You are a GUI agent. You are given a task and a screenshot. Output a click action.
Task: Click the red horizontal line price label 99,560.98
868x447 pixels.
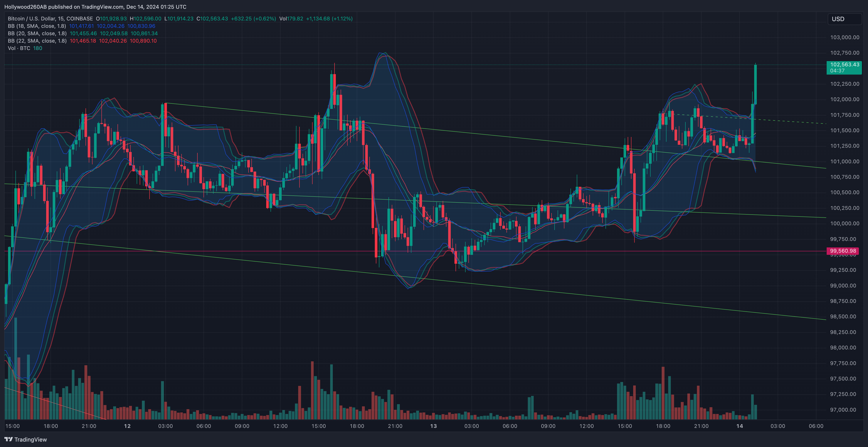(843, 251)
